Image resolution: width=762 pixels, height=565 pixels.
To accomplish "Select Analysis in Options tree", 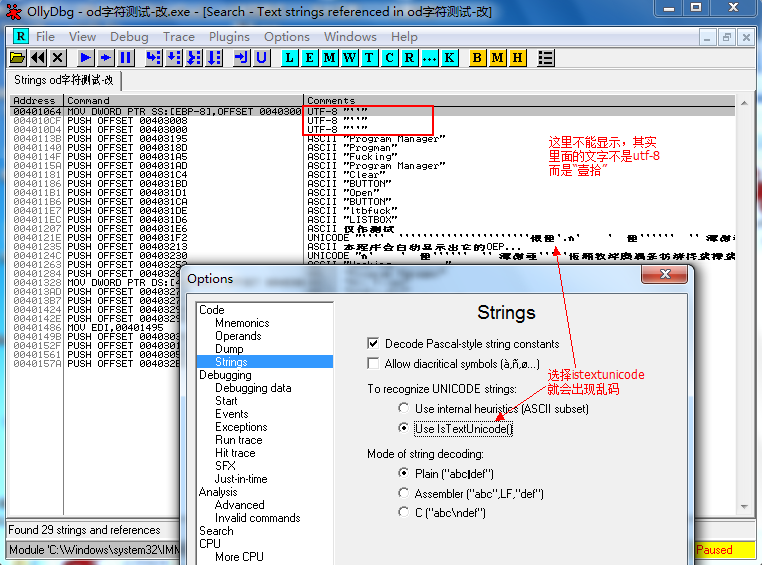I will 218,492.
